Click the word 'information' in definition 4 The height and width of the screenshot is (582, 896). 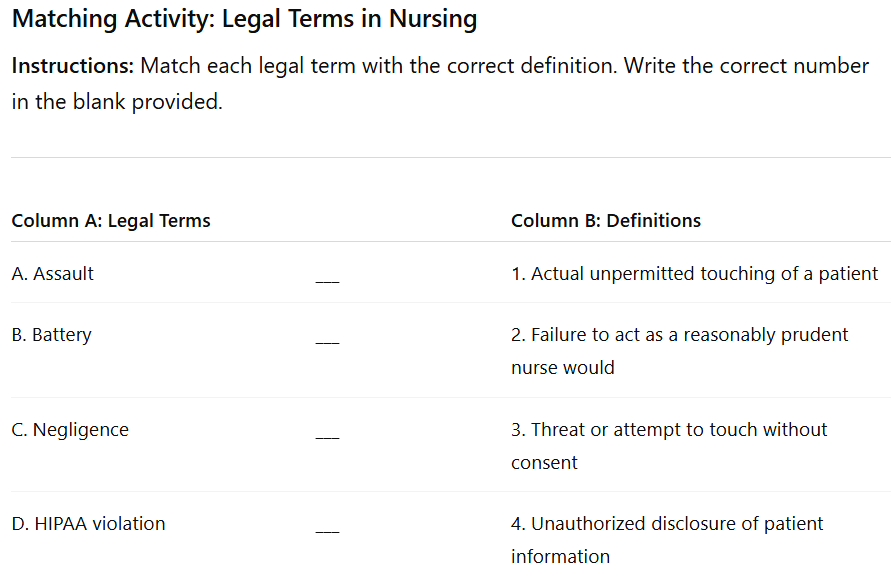(561, 556)
